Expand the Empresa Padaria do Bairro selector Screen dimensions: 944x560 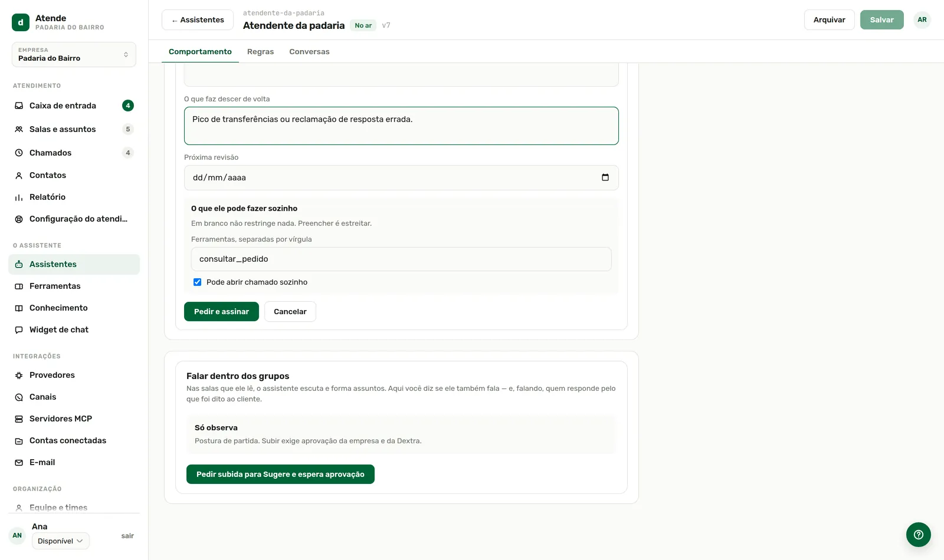[x=74, y=54]
